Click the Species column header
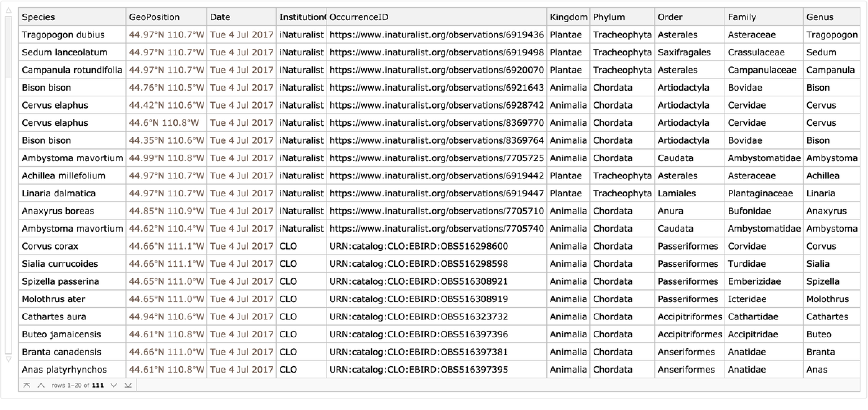 38,17
